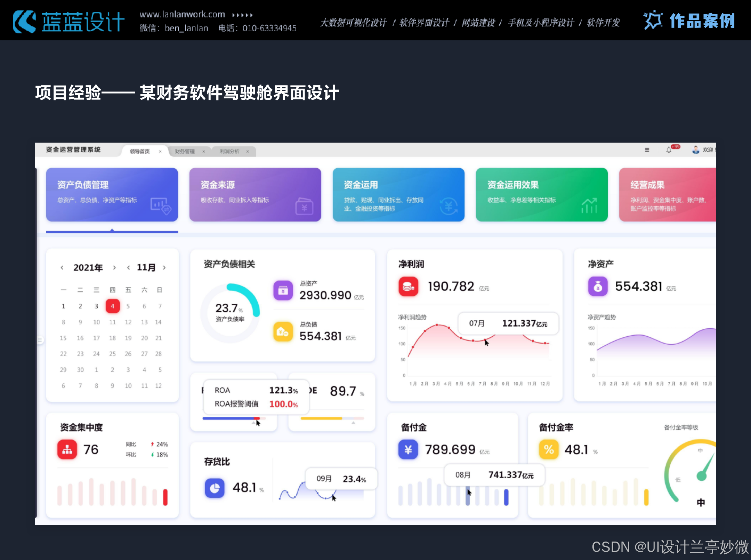The width and height of the screenshot is (751, 560).
Task: Close the 领导首页 tab
Action: tap(160, 151)
